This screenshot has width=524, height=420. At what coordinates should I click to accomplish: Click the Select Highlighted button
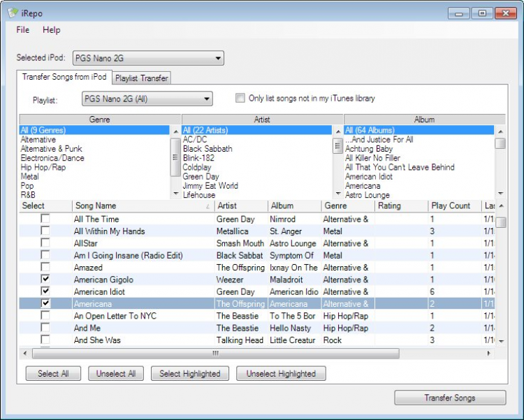190,373
